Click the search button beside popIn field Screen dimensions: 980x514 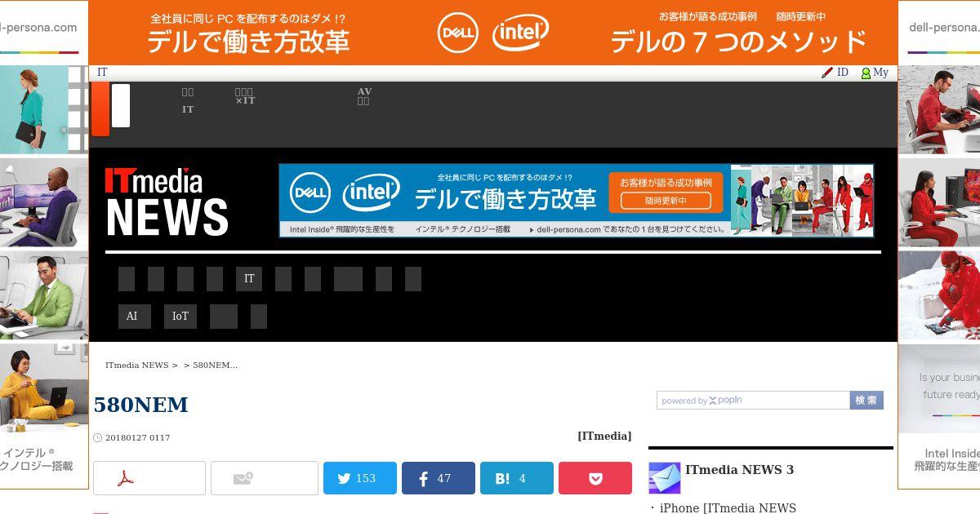click(x=866, y=401)
